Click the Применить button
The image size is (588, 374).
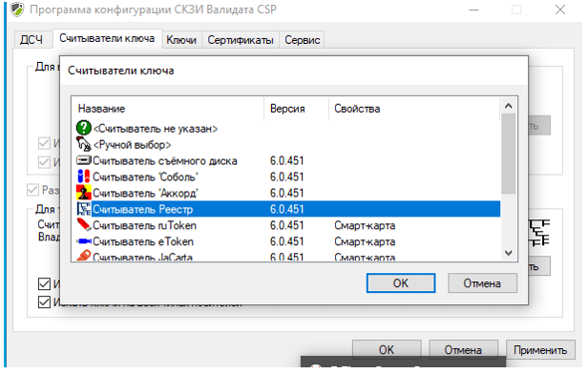point(540,349)
